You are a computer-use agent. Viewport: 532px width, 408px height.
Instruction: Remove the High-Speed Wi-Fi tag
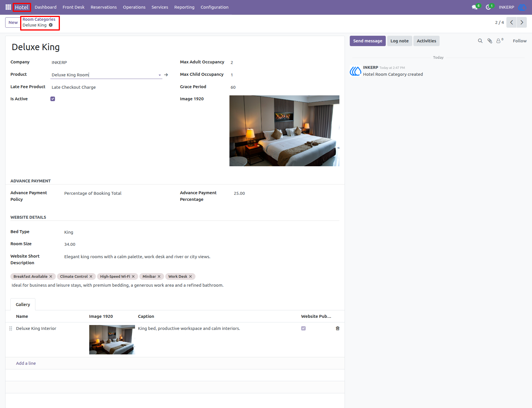[133, 277]
